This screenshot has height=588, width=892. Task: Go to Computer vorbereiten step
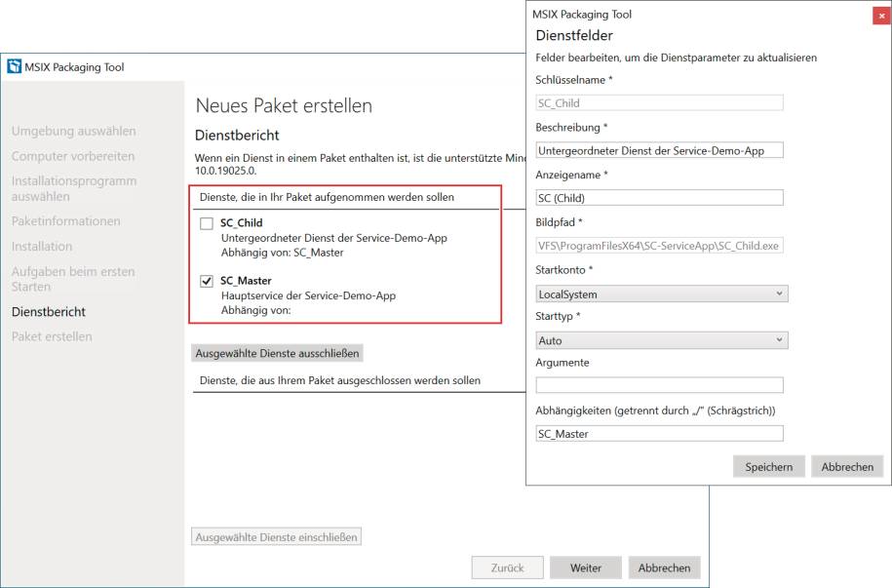pyautogui.click(x=73, y=156)
